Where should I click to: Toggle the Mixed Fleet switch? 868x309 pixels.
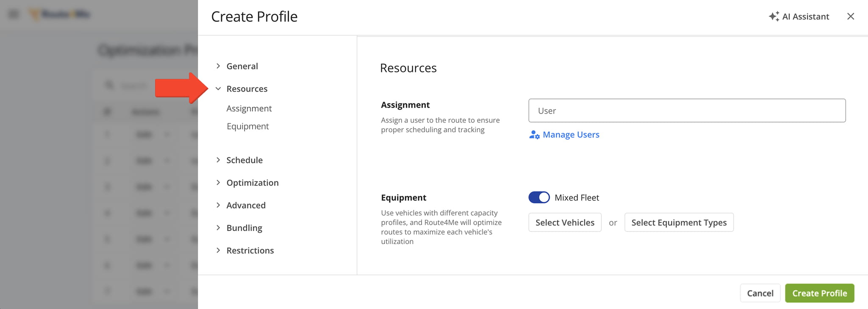[539, 198]
